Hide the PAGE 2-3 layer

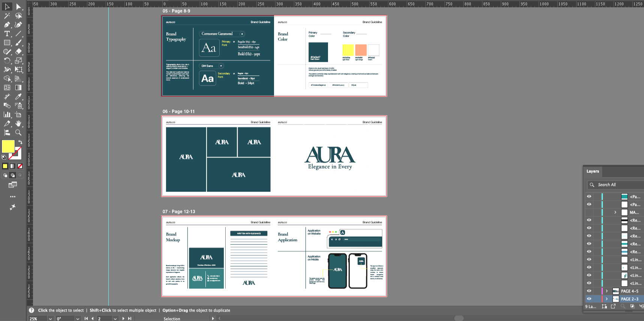pyautogui.click(x=589, y=299)
